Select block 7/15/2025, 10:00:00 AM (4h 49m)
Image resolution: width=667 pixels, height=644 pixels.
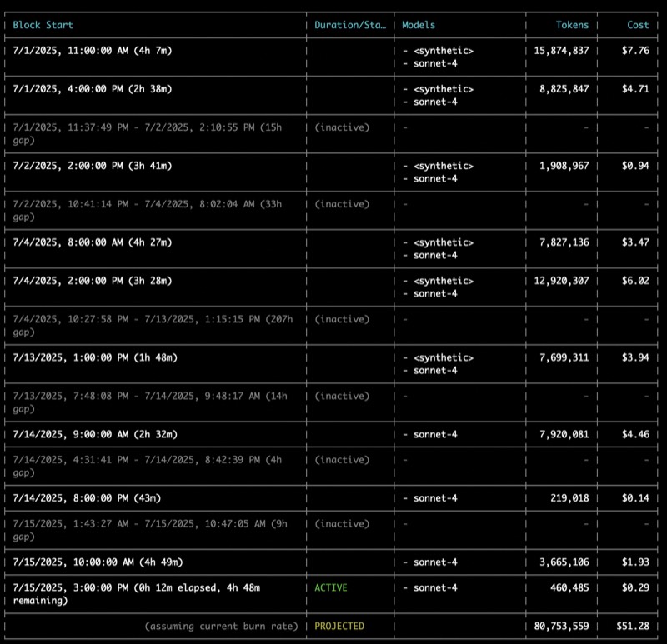pos(98,562)
